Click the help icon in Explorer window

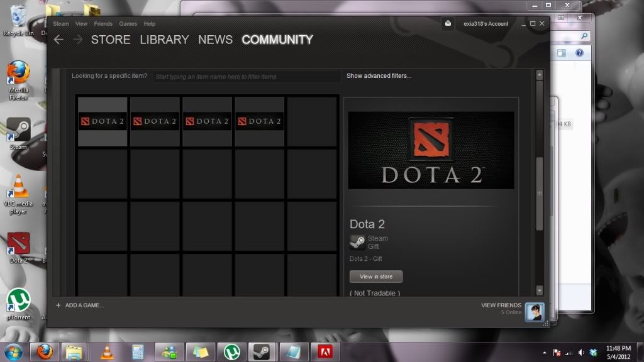click(x=579, y=53)
